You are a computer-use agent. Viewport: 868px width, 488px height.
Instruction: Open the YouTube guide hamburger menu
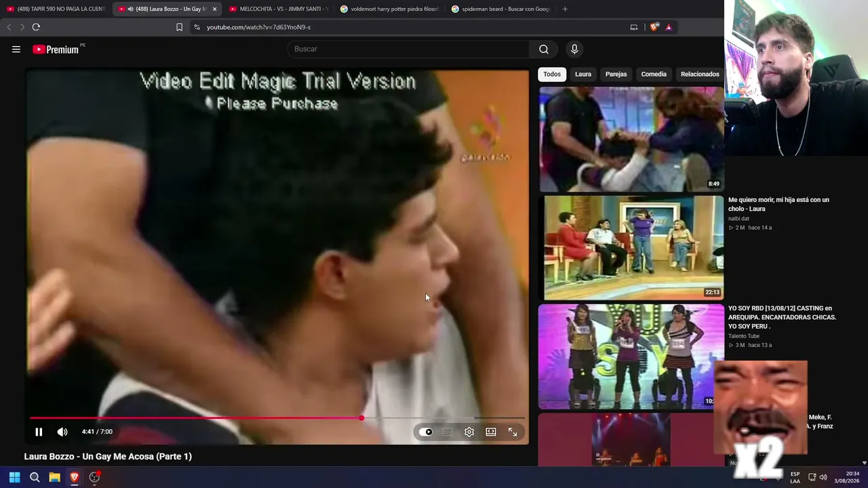(x=16, y=49)
